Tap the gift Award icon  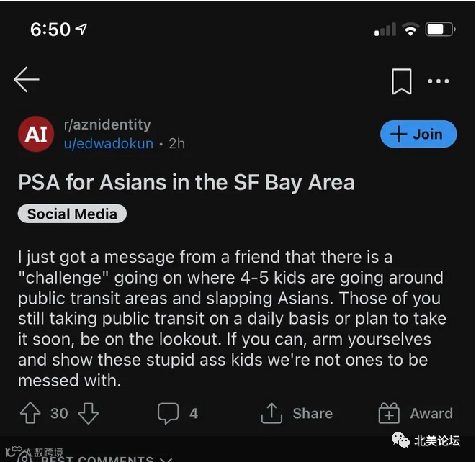[x=389, y=413]
